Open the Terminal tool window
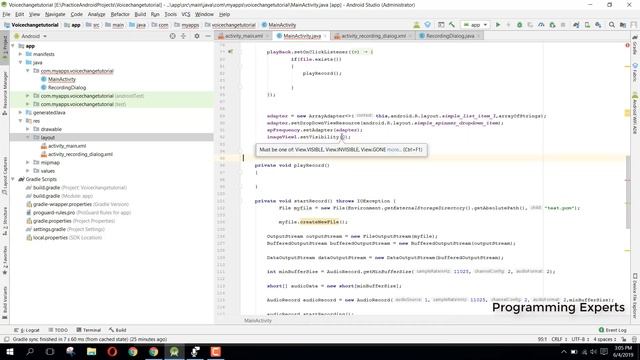The width and height of the screenshot is (640, 360). tap(89, 330)
